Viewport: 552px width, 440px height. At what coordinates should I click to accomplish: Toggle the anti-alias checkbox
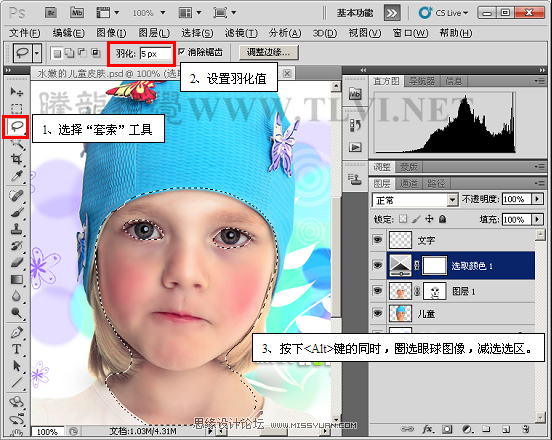click(x=182, y=52)
